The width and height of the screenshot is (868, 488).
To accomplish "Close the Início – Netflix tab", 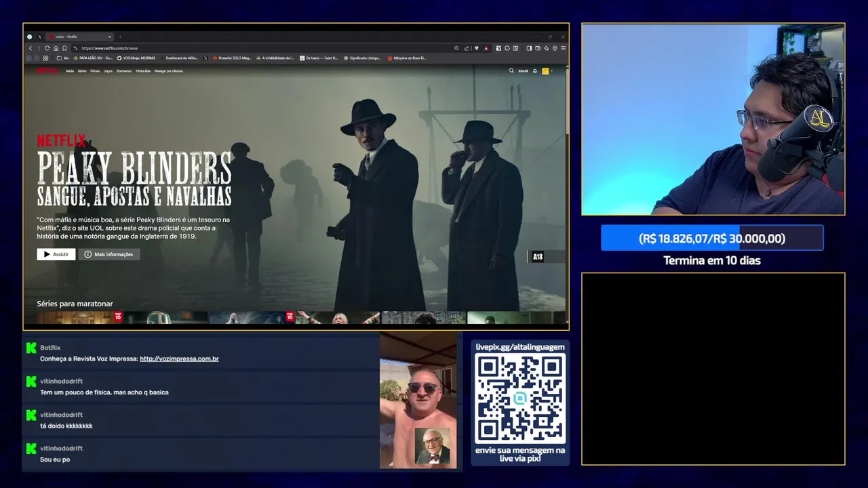I will point(109,37).
